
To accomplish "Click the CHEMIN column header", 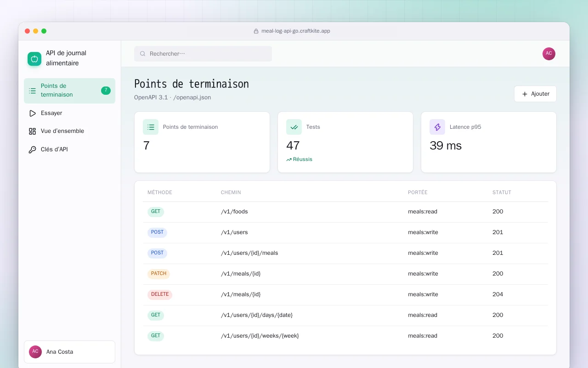I will click(x=231, y=193).
